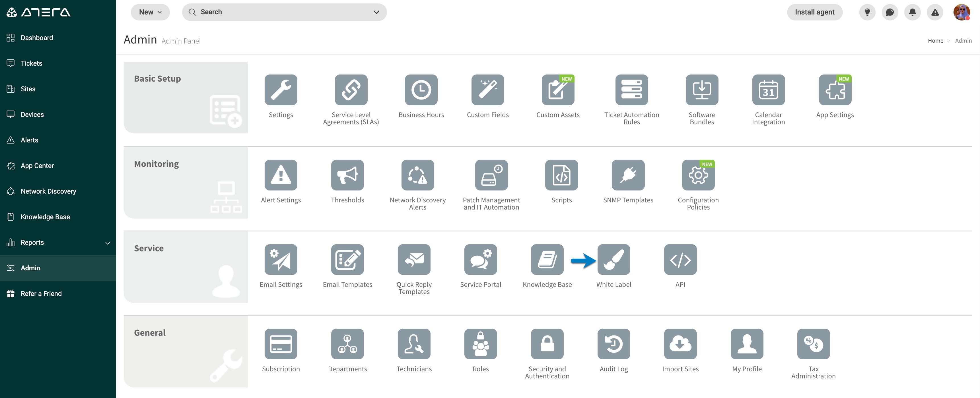The image size is (980, 398).
Task: Open Quick Reply Templates
Action: 414,259
